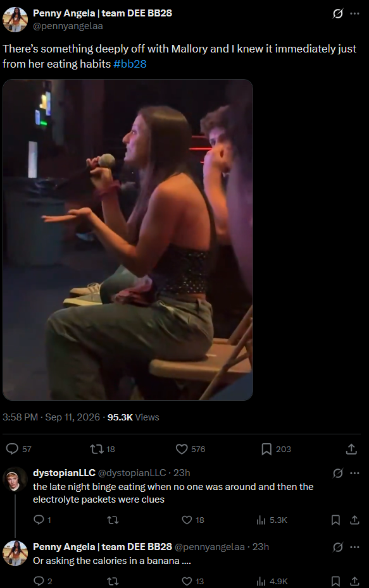This screenshot has width=369, height=588.
Task: Like dystopianLLC's reply with 18 likes
Action: pyautogui.click(x=187, y=520)
